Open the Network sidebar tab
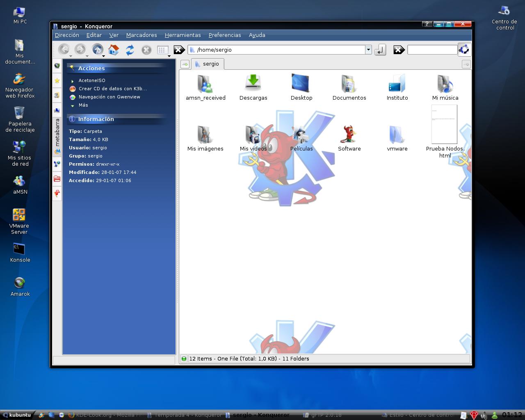Image resolution: width=525 pixels, height=420 pixels. pos(57,164)
